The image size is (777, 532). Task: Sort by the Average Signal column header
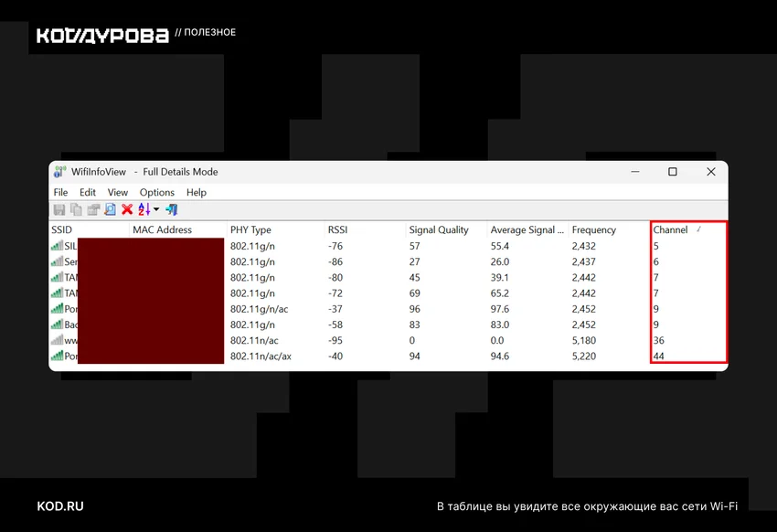(x=527, y=229)
